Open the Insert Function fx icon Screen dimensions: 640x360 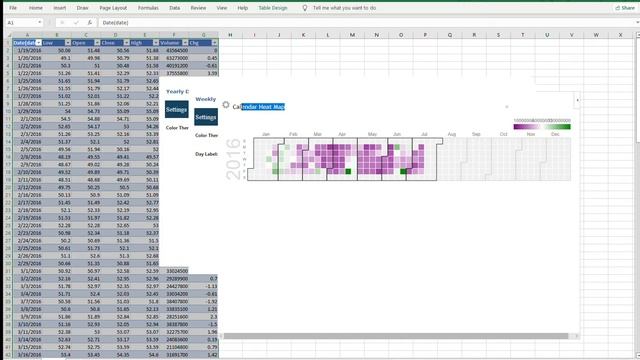coord(90,22)
